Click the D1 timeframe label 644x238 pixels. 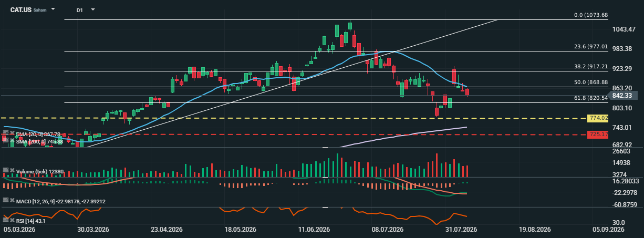tap(79, 9)
